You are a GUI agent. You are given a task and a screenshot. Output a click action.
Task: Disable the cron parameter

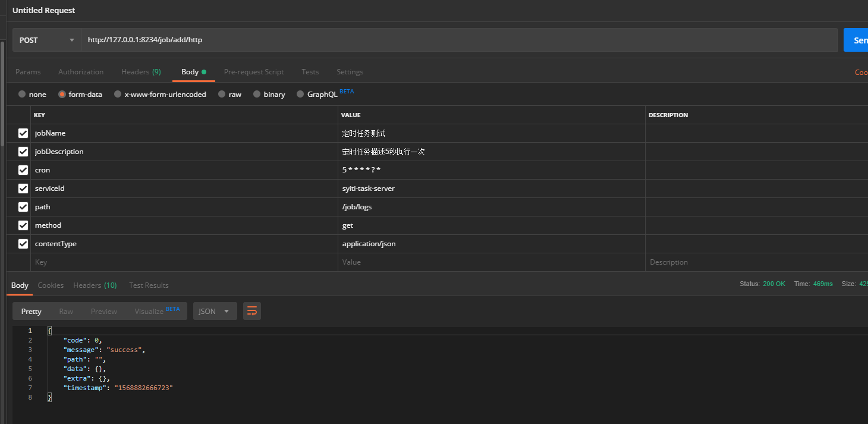point(23,169)
